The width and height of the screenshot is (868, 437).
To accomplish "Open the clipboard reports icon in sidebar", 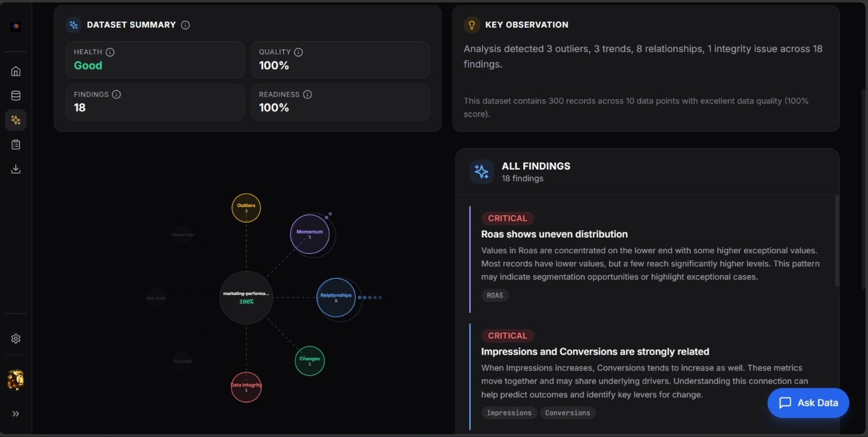I will pos(16,145).
